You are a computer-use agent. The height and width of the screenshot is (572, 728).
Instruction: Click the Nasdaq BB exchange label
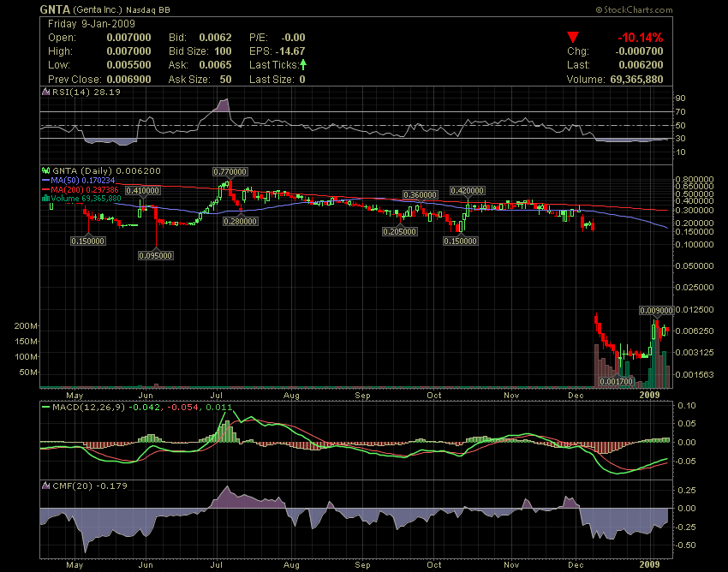pos(148,9)
